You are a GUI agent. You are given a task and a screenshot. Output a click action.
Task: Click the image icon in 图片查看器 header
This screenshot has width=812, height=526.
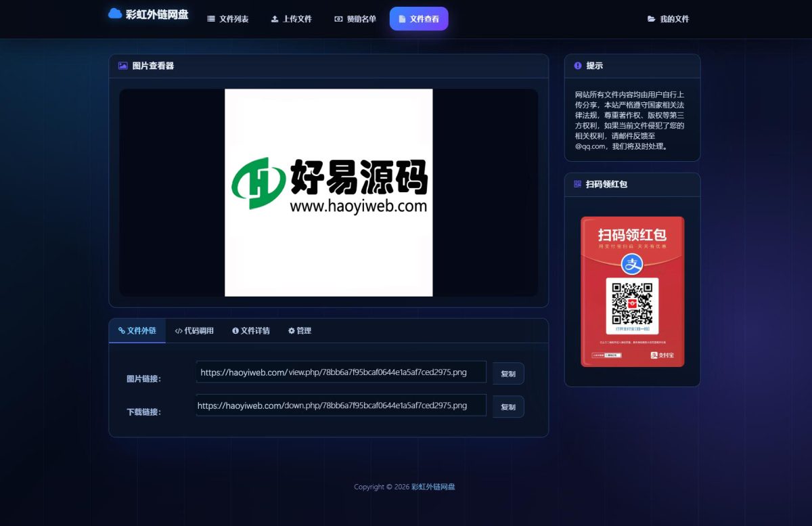coord(123,66)
